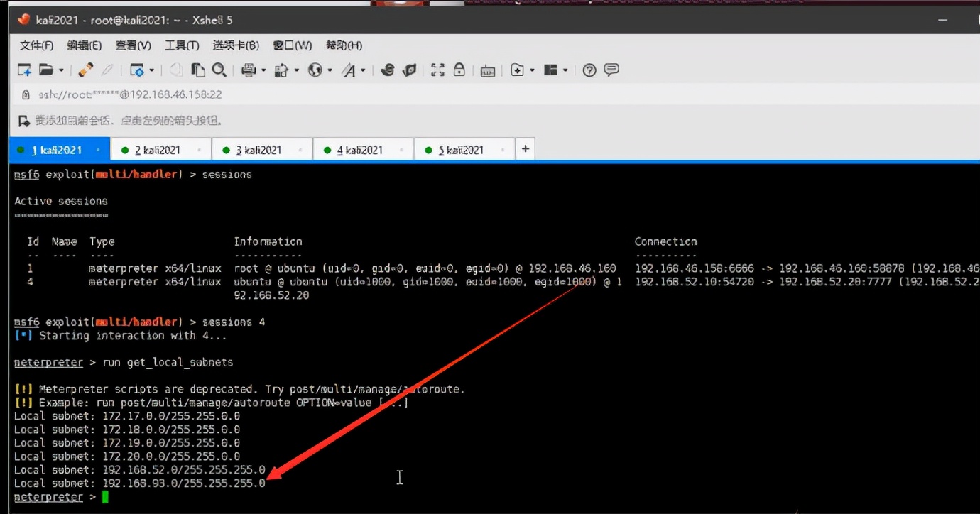This screenshot has width=980, height=514.
Task: Click the Find magnifier icon
Action: pyautogui.click(x=219, y=70)
